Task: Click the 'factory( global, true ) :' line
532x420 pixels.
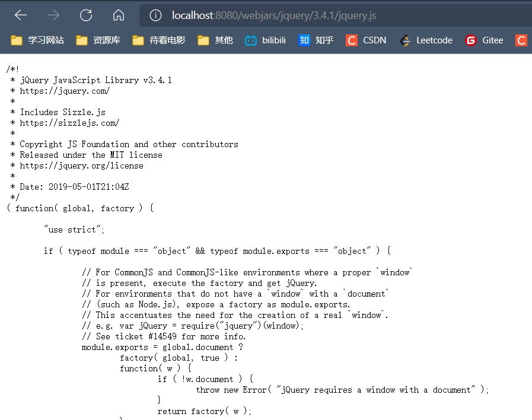Action: click(x=179, y=358)
